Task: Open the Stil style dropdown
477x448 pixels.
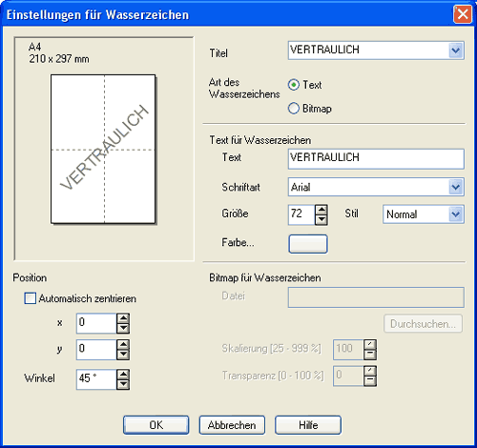Action: [x=456, y=214]
